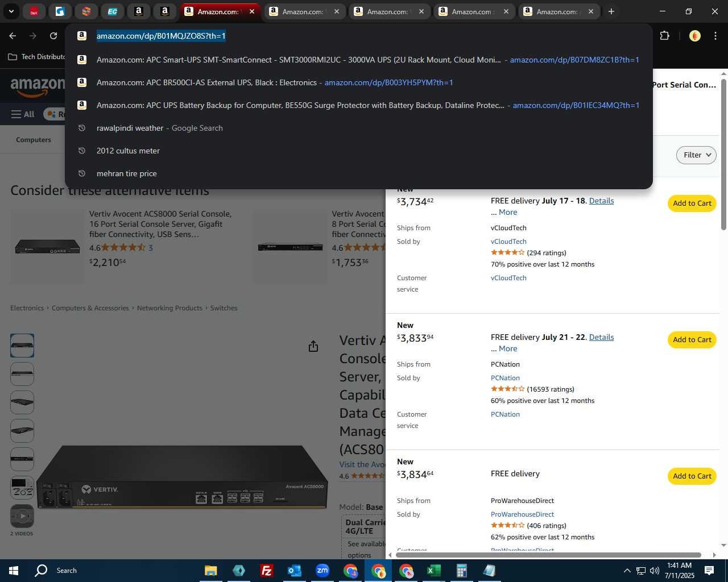Screen dimensions: 728x582
Task: Close the active Amazon tab
Action: pyautogui.click(x=252, y=11)
